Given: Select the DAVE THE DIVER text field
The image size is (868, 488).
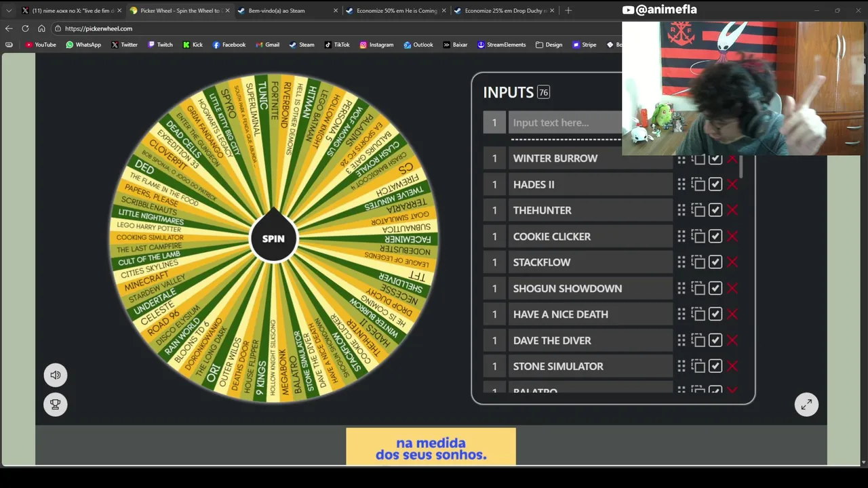Looking at the screenshot, I should 591,340.
